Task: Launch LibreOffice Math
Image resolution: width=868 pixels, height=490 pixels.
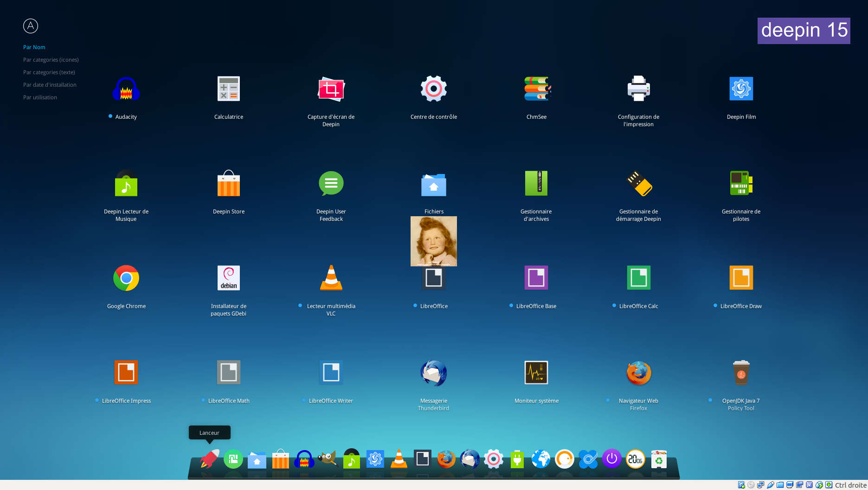Action: [x=229, y=373]
